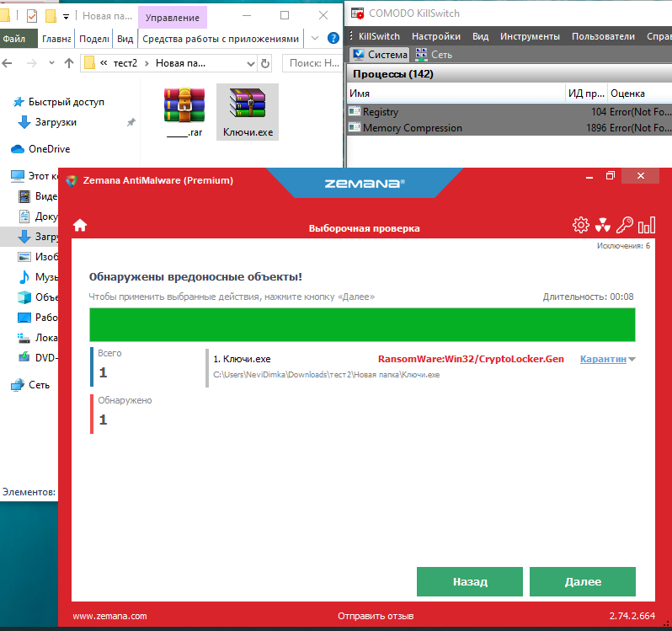Open recent locations dropdown in Explorer
The image size is (672, 631).
(x=51, y=63)
